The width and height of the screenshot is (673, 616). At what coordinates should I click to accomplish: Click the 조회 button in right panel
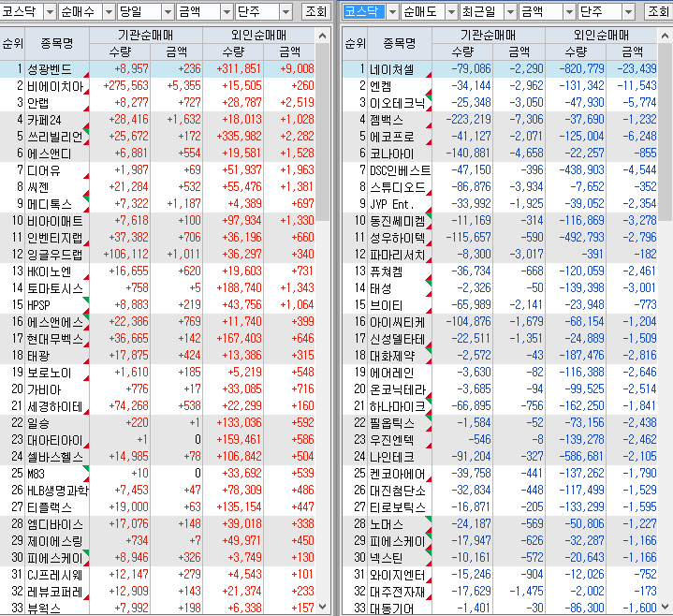click(658, 11)
